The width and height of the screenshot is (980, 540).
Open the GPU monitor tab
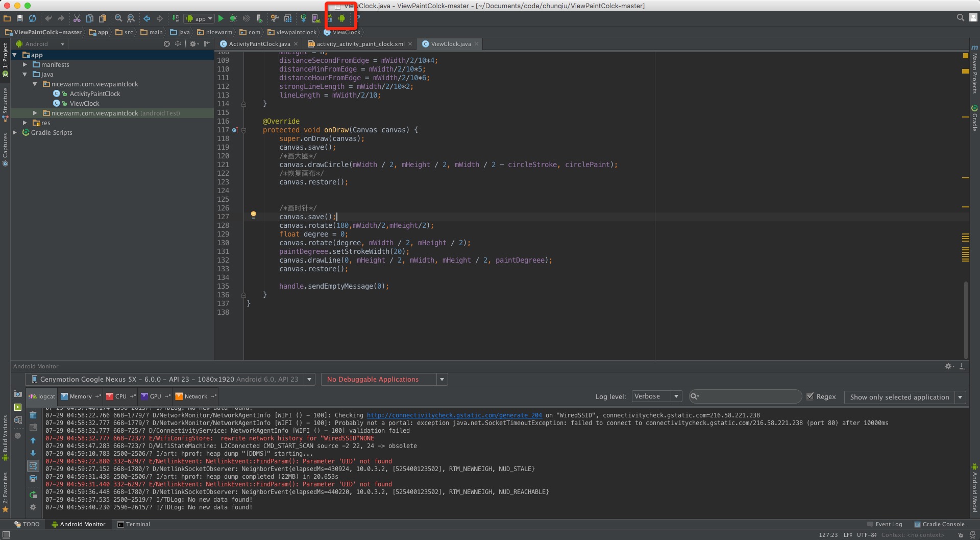pos(156,396)
